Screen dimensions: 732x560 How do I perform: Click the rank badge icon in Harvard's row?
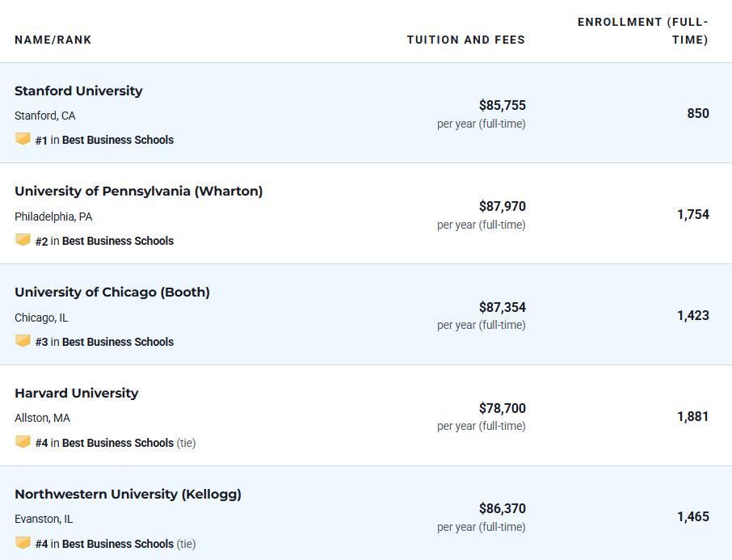(23, 442)
